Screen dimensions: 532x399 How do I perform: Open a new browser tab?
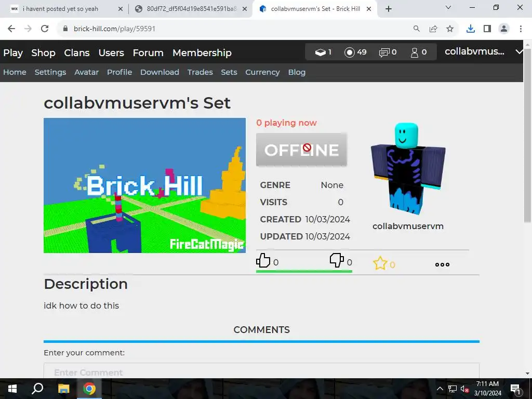(389, 9)
